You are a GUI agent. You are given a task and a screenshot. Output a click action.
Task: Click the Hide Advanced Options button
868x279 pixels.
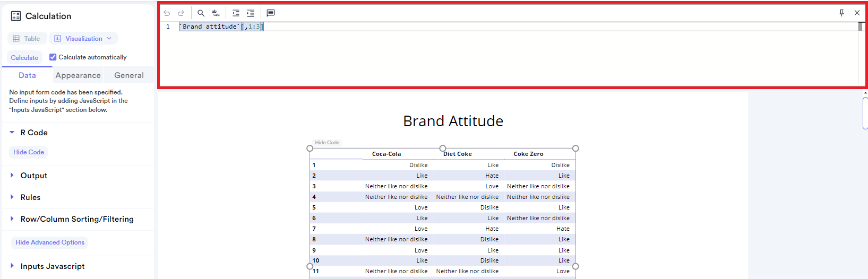(50, 242)
